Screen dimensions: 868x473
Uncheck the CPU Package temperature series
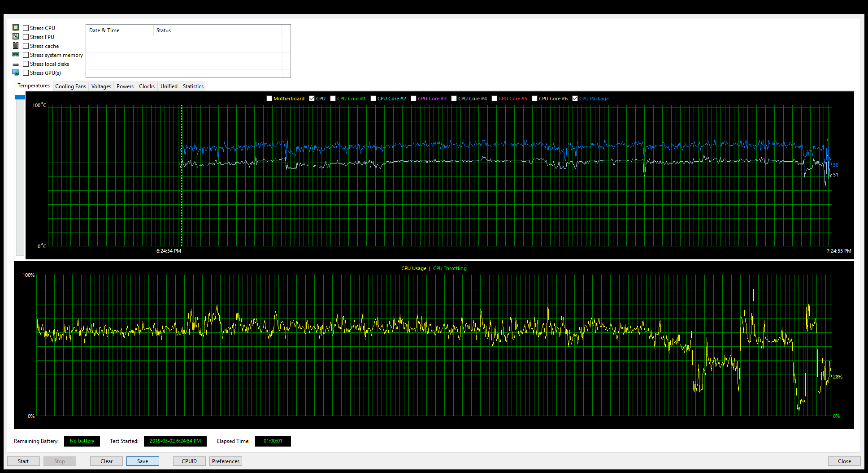(575, 99)
